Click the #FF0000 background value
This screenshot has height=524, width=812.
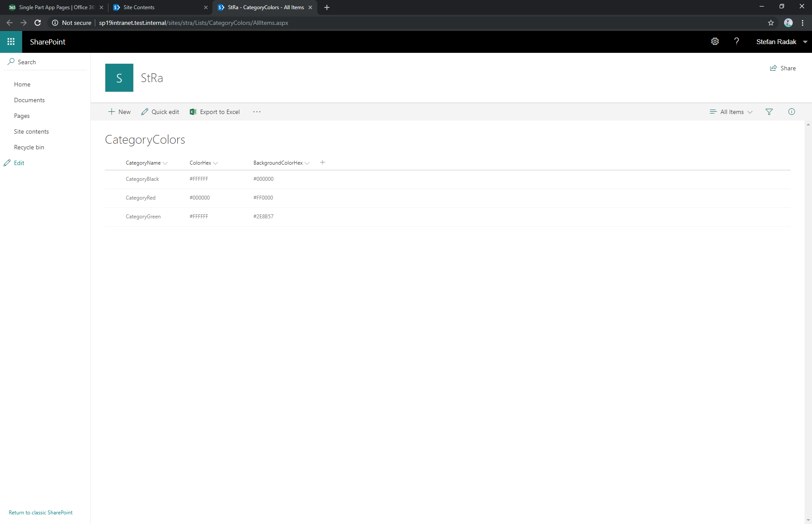pyautogui.click(x=263, y=198)
